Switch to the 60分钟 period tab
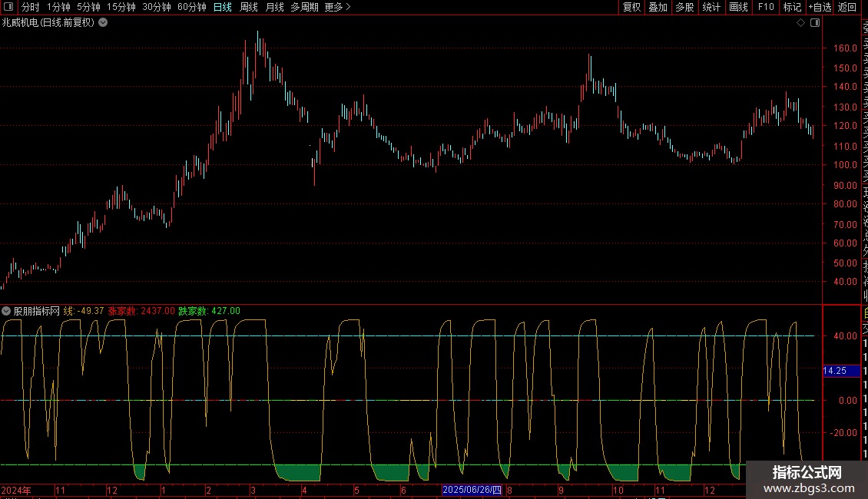 pyautogui.click(x=191, y=7)
